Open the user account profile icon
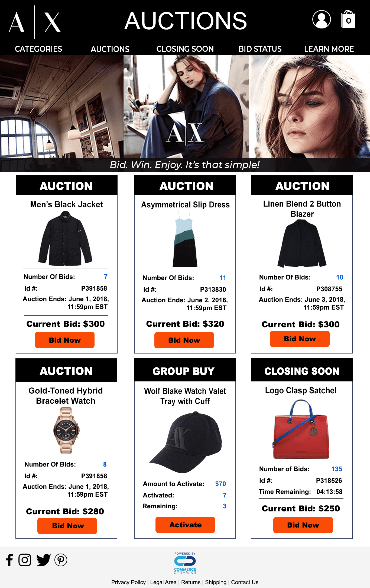This screenshot has height=588, width=370. pyautogui.click(x=322, y=19)
